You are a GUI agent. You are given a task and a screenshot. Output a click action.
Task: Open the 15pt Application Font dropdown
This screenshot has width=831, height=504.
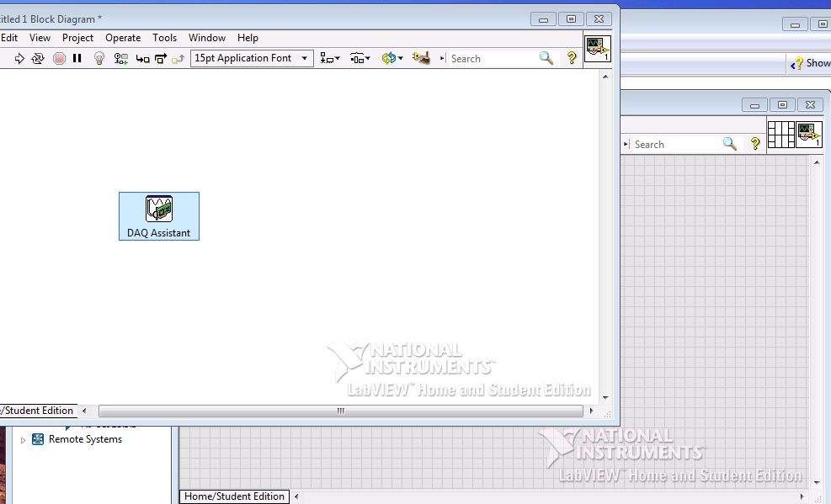252,58
